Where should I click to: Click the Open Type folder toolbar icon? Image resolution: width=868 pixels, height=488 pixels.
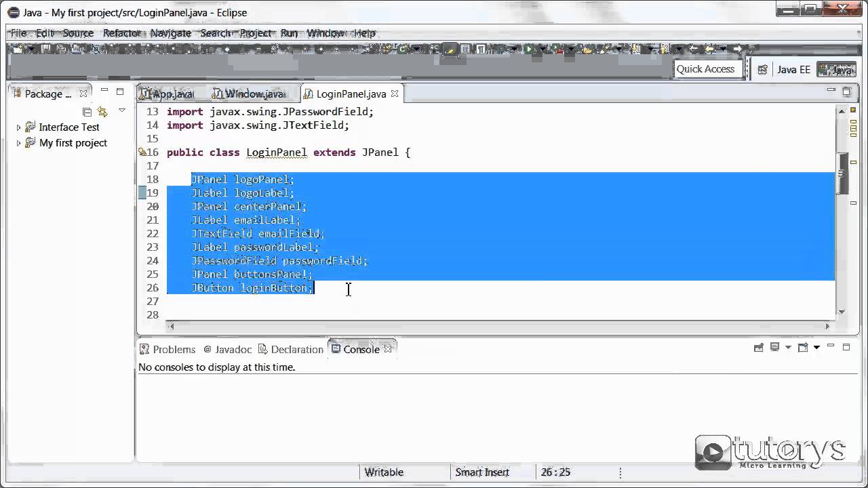click(587, 49)
